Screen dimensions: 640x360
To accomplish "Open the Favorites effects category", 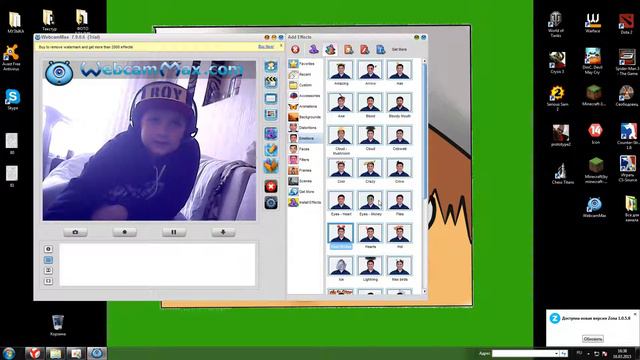I will pyautogui.click(x=305, y=64).
